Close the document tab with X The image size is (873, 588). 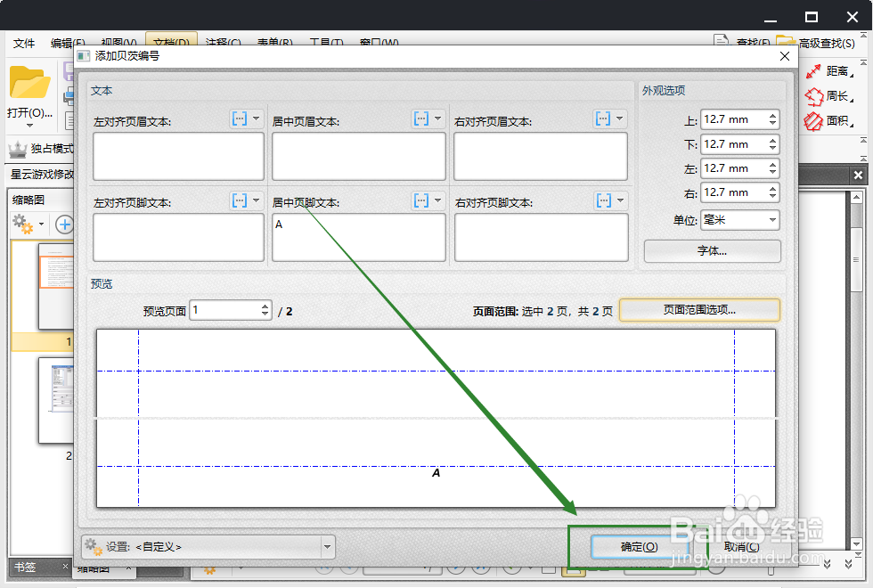click(858, 176)
